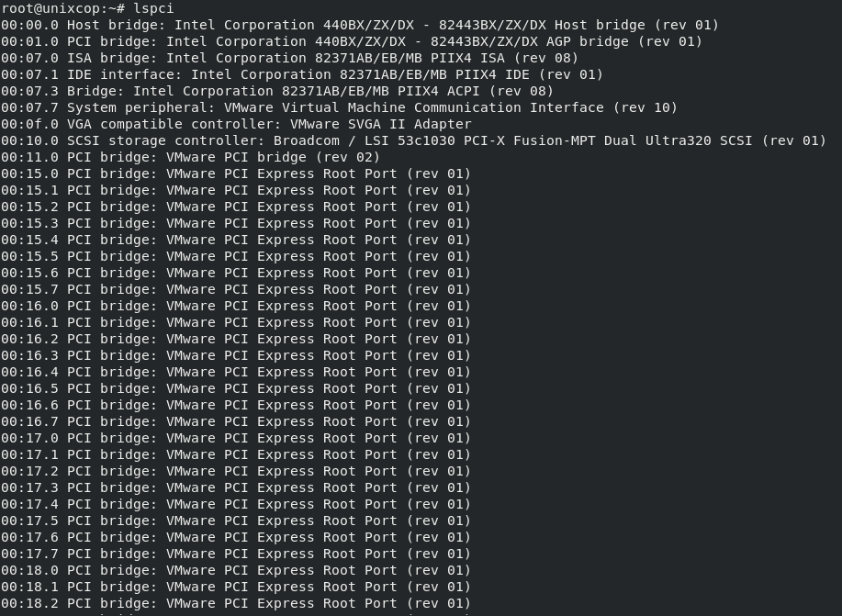This screenshot has height=616, width=842.
Task: Select the 00:17.0 PCI Express Root Port line
Action: 236,438
